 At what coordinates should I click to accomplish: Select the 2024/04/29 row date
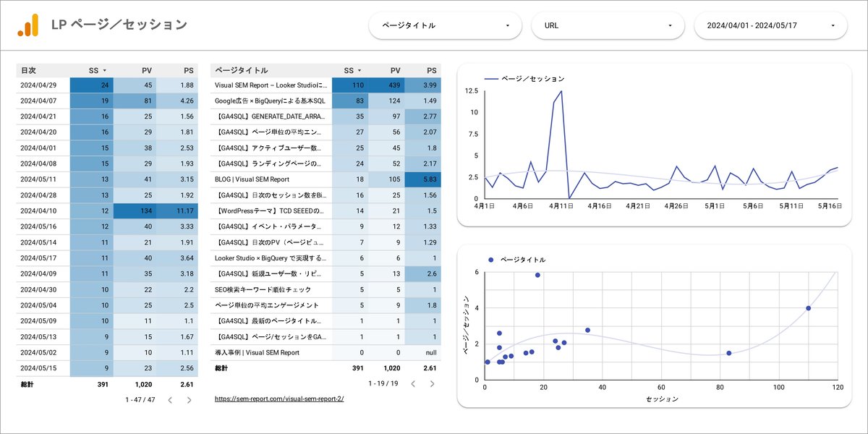pos(38,85)
